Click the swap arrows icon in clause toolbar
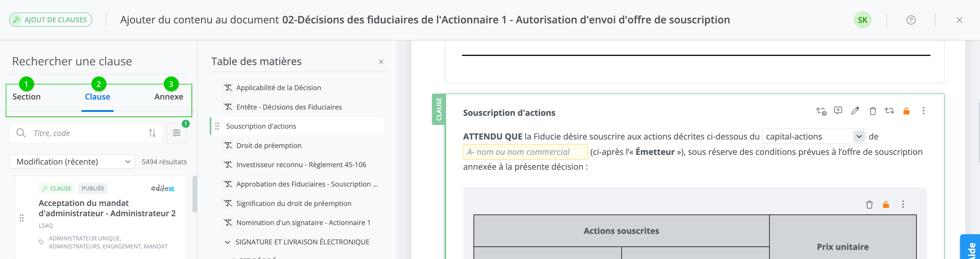 click(x=889, y=111)
